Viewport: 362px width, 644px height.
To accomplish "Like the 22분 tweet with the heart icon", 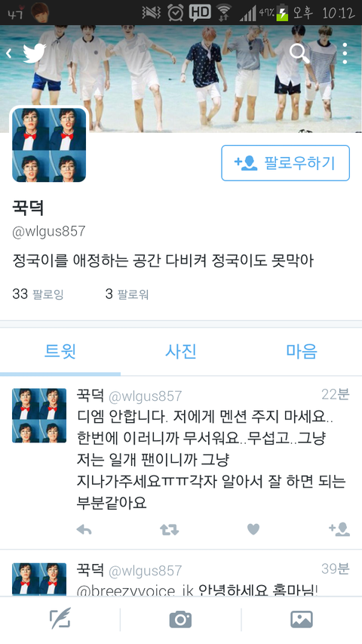I will pos(253,530).
